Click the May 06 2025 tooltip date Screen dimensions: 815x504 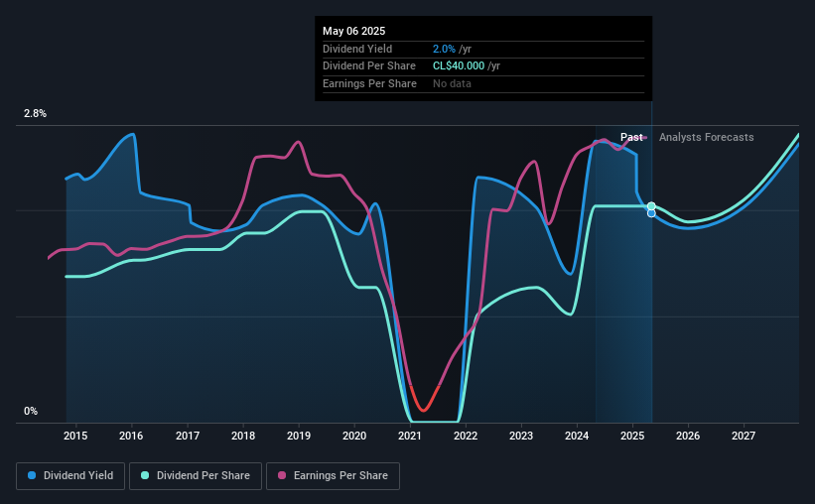pyautogui.click(x=354, y=31)
